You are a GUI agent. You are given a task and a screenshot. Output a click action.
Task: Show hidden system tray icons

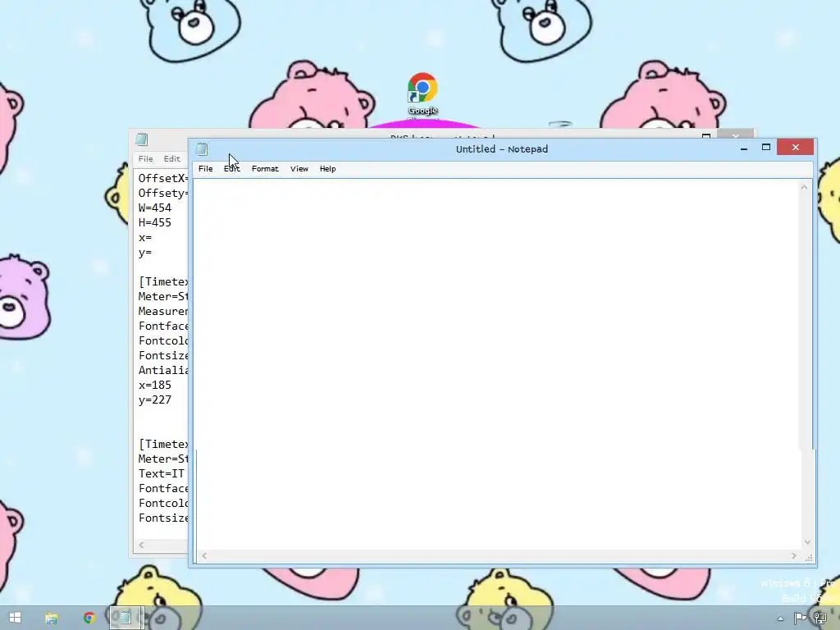click(x=781, y=619)
